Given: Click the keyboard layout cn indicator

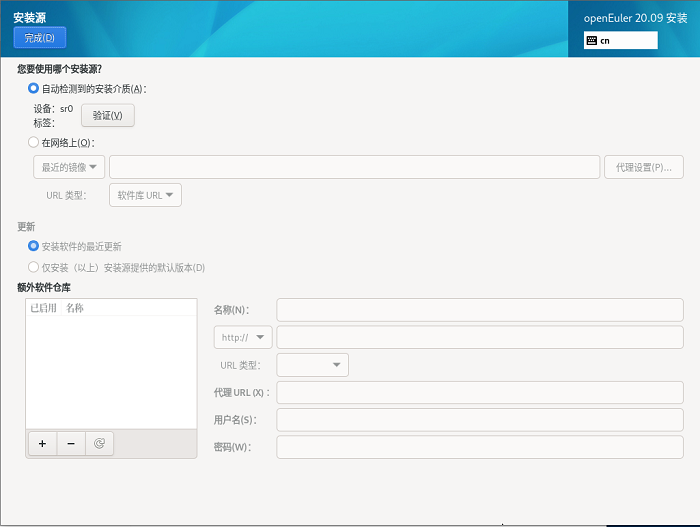Looking at the screenshot, I should [621, 41].
